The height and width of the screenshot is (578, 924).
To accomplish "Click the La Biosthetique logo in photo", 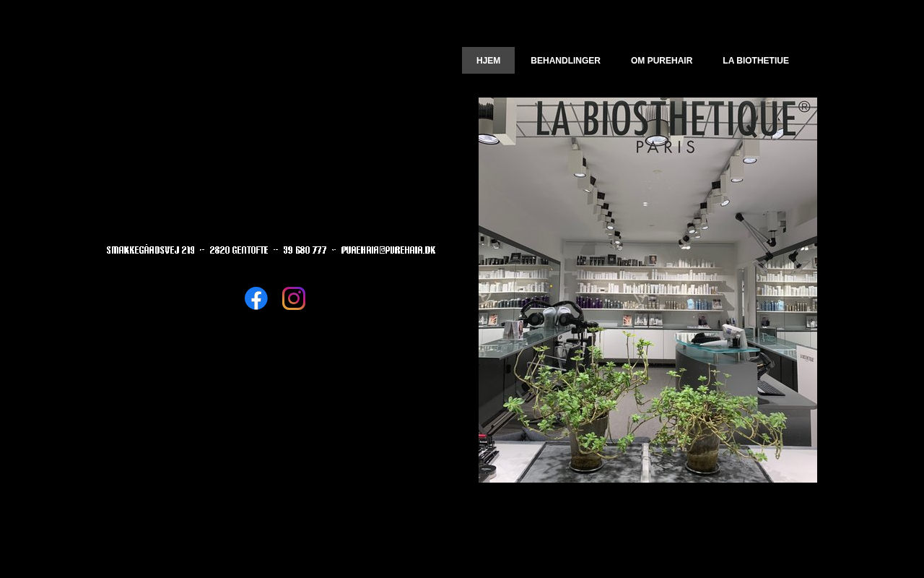I will 673,118.
